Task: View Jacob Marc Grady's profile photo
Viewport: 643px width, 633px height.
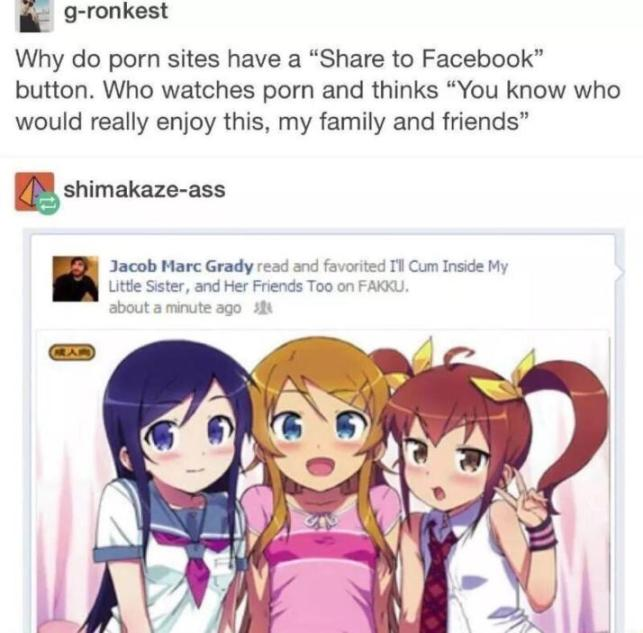Action: (x=75, y=279)
